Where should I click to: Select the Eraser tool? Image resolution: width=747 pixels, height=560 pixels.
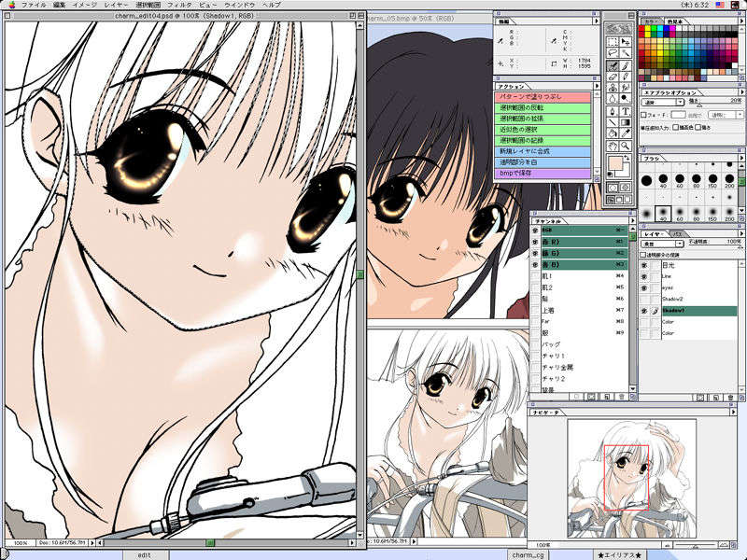[x=613, y=77]
